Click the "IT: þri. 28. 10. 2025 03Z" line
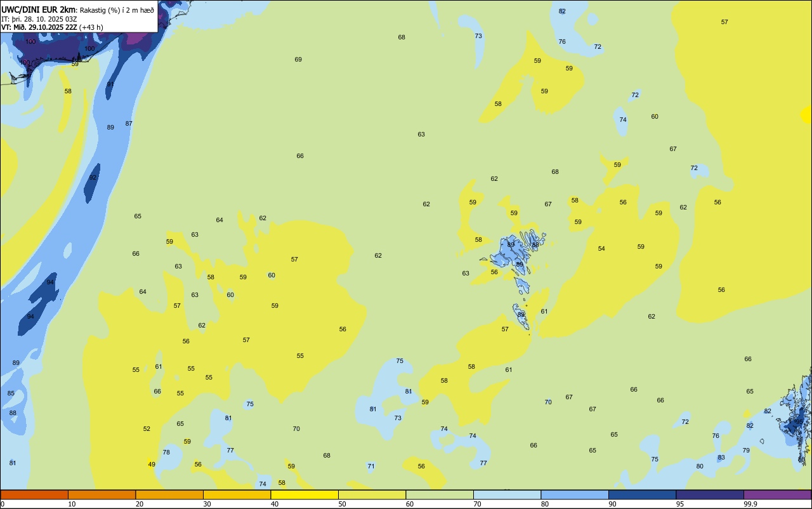 39,19
